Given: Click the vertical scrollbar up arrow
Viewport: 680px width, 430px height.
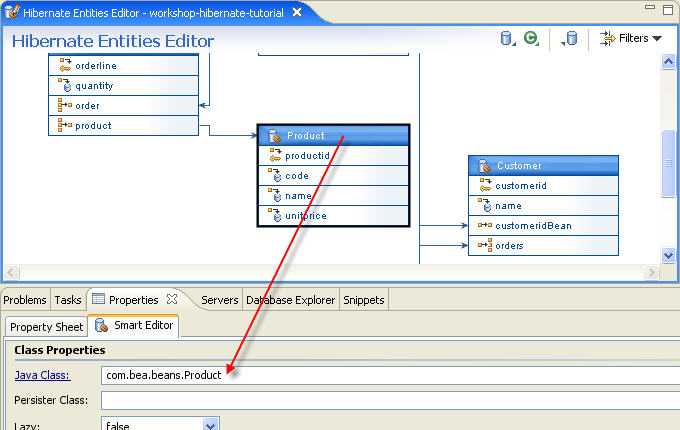Looking at the screenshot, I should [668, 62].
